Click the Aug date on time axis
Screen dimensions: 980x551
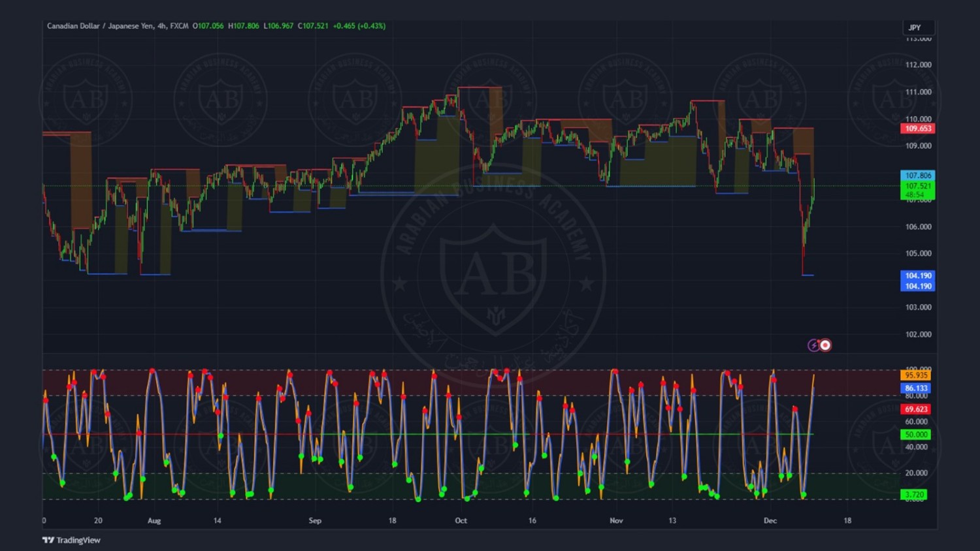[154, 521]
